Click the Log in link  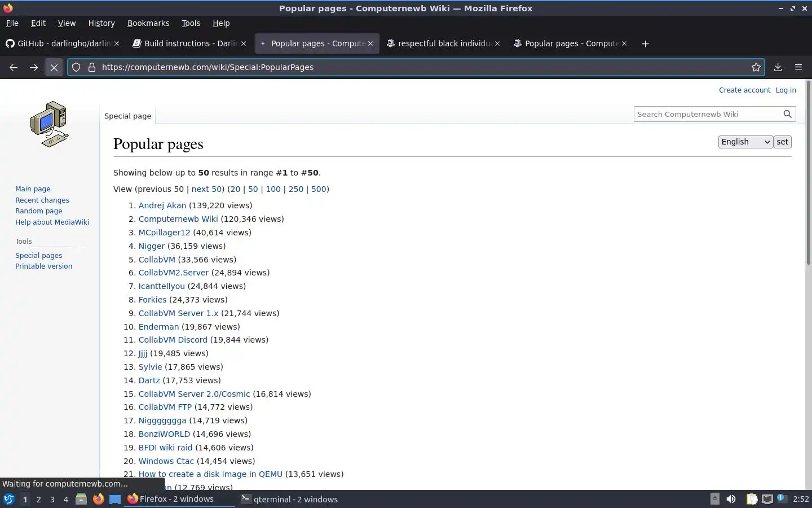point(785,90)
